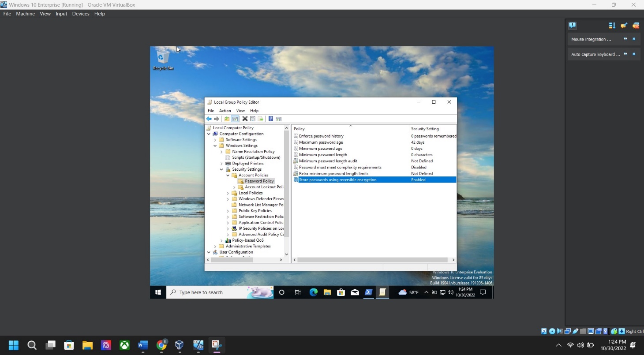Click the Back arrow in Group Policy toolbar
The image size is (644, 355).
pyautogui.click(x=209, y=119)
